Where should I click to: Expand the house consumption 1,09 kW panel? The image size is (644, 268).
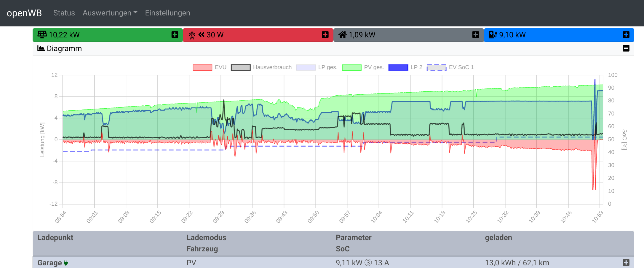click(475, 35)
